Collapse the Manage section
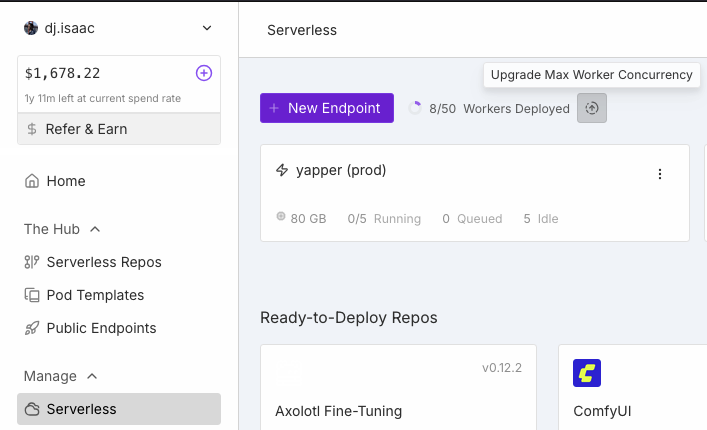The width and height of the screenshot is (707, 430). pos(92,376)
